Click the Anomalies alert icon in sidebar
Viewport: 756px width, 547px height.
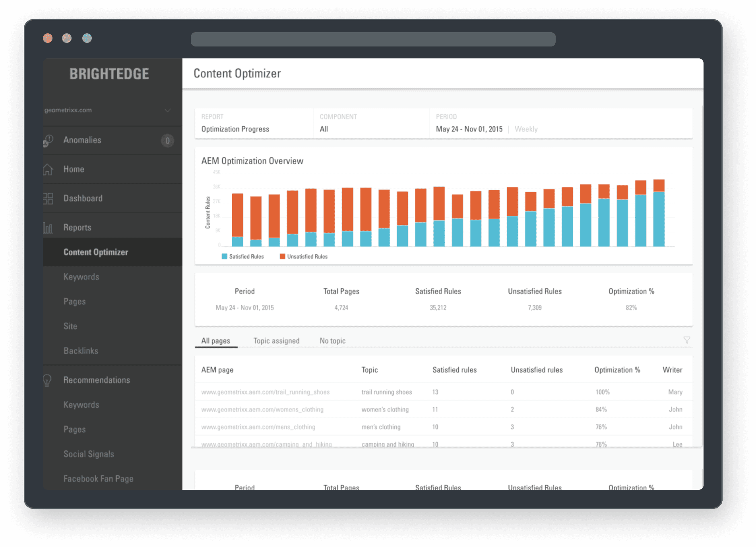48,141
